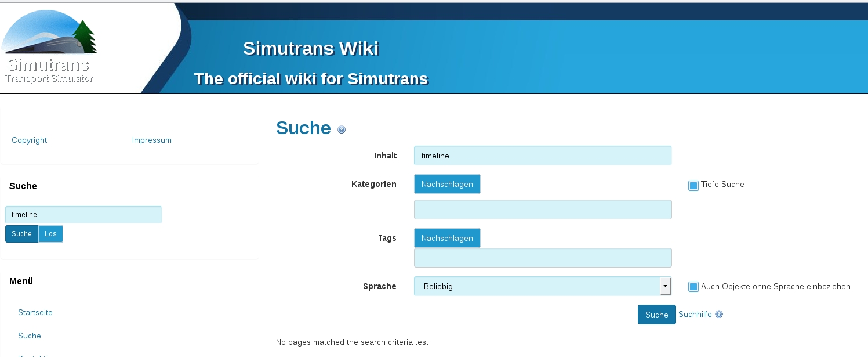Click the Copyright link
The width and height of the screenshot is (868, 357).
point(30,140)
